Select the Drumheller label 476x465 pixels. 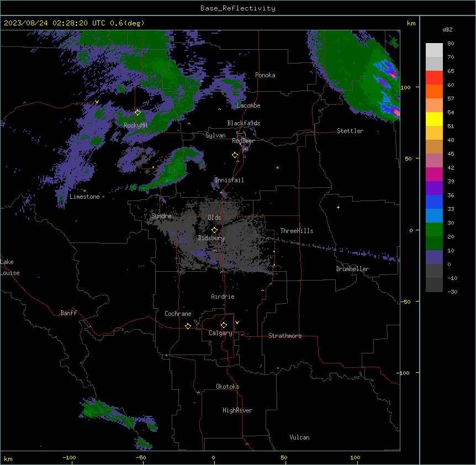(x=352, y=269)
